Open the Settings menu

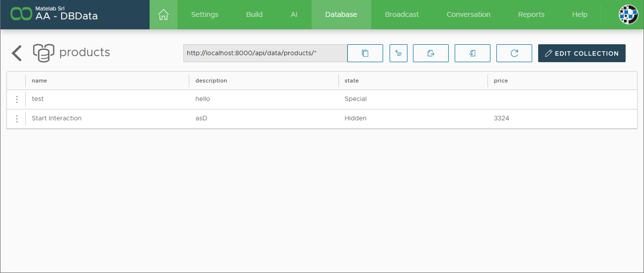(205, 15)
